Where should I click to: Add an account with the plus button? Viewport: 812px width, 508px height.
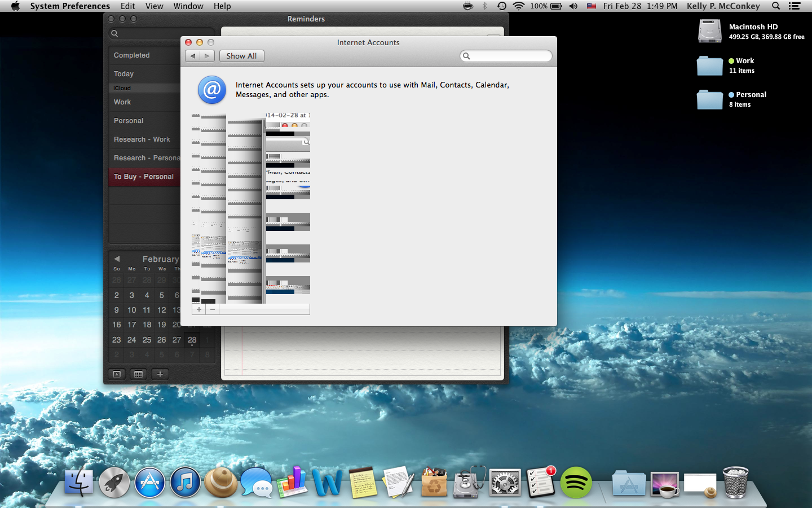tap(199, 309)
